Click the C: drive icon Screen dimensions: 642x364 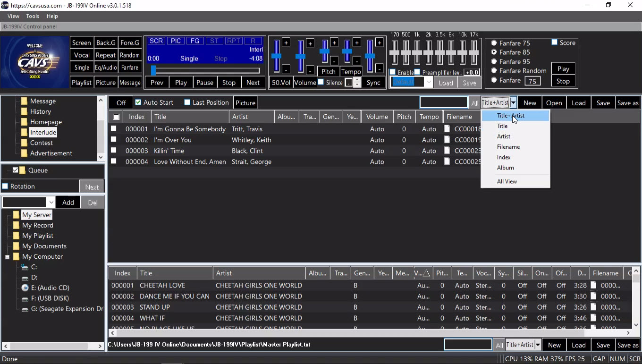coord(25,267)
